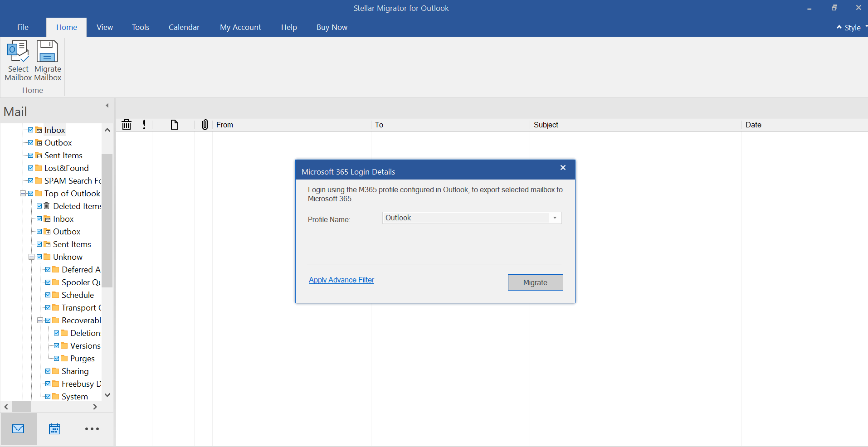Screen dimensions: 868x447
Task: Uncheck the Sharing folder checkbox
Action: (x=48, y=371)
